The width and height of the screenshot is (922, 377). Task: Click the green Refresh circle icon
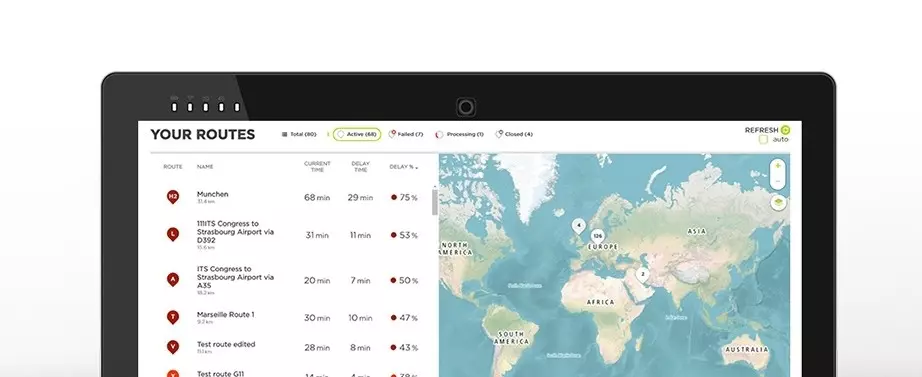[785, 130]
